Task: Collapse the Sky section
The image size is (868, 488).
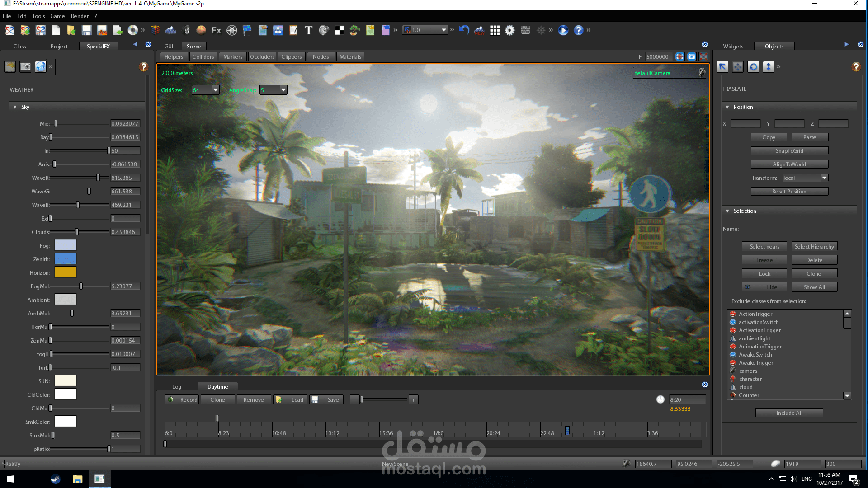Action: pos(15,107)
